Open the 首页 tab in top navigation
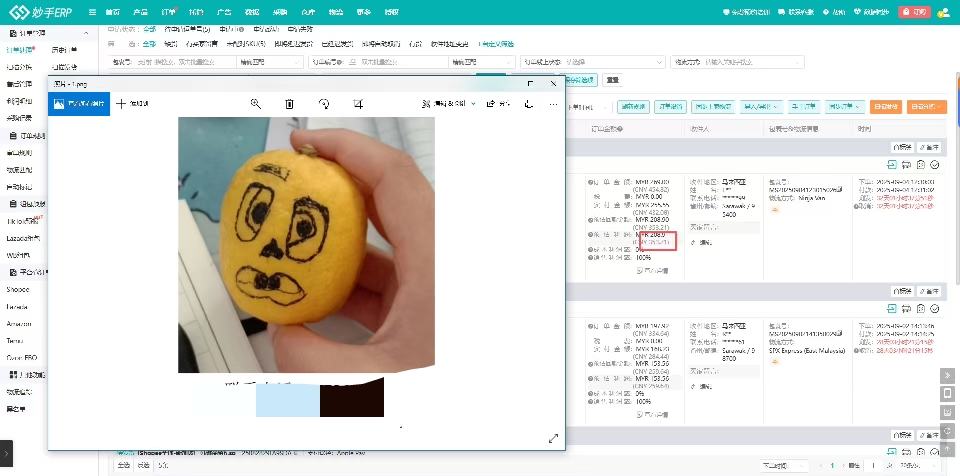Viewport: 960px width, 476px height. click(x=113, y=12)
